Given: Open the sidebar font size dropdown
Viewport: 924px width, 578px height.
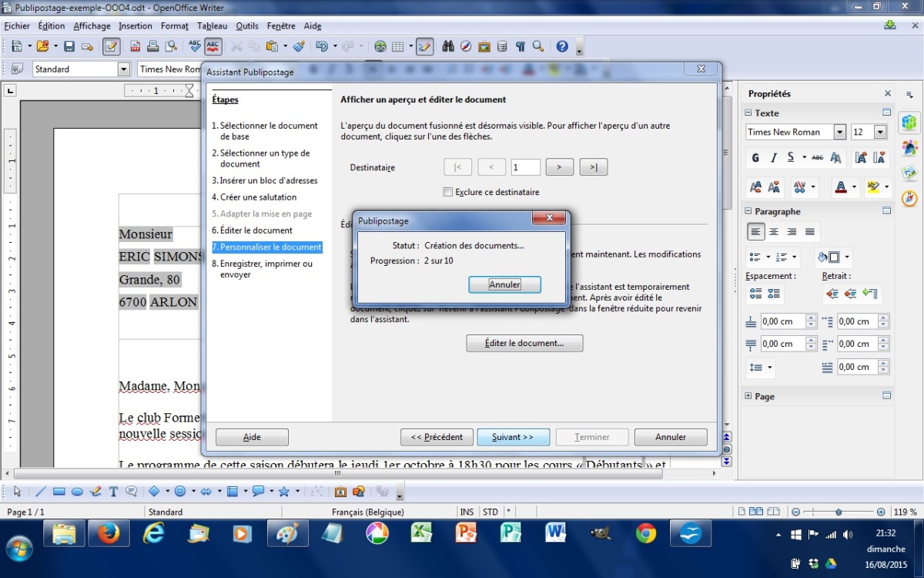Looking at the screenshot, I should click(x=880, y=132).
